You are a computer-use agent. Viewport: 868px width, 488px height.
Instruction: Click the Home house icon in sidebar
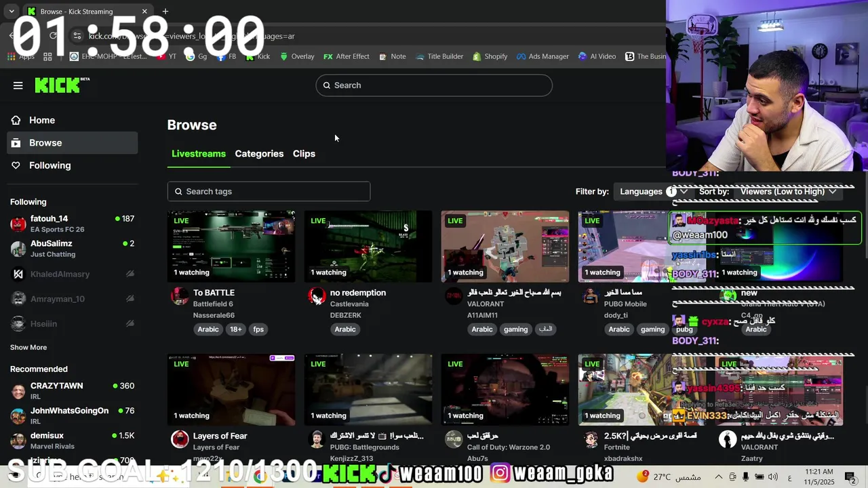(x=16, y=120)
